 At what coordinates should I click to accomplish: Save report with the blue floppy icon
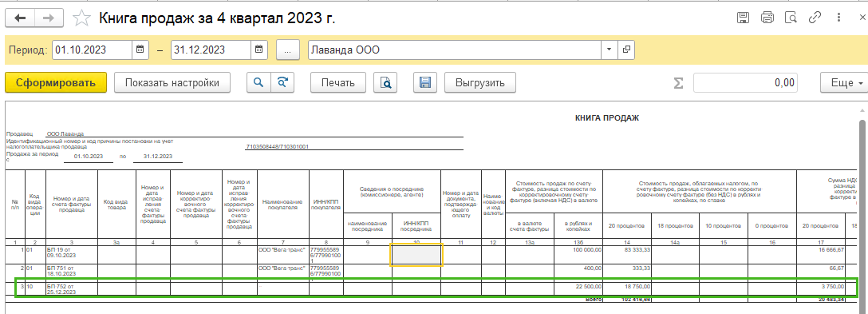tap(425, 82)
